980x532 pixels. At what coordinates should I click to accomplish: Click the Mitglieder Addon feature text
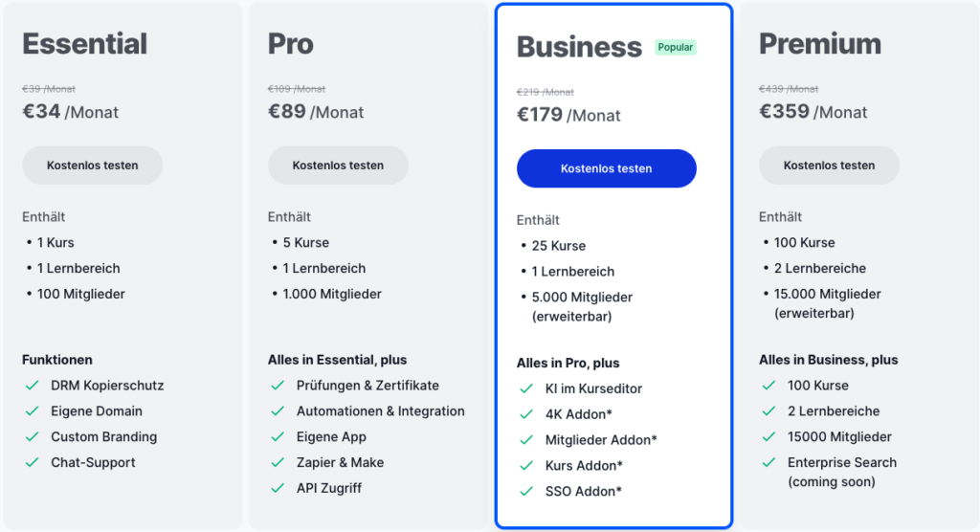click(601, 440)
